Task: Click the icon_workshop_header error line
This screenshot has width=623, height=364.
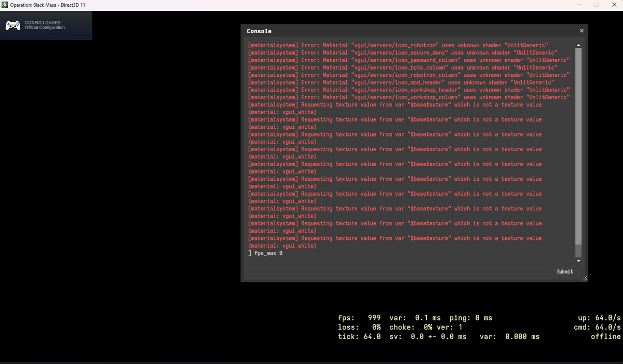Action: 409,90
